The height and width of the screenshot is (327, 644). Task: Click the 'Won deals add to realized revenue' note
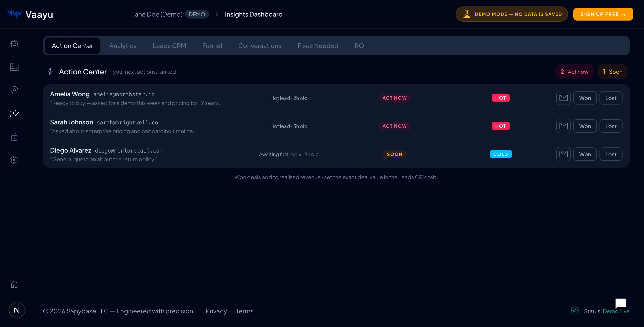click(336, 177)
